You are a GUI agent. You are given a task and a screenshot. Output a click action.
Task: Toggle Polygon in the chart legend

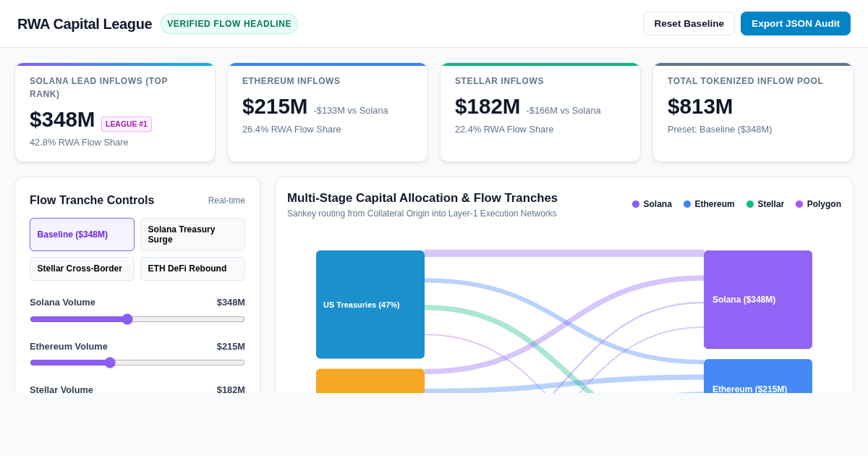(818, 204)
